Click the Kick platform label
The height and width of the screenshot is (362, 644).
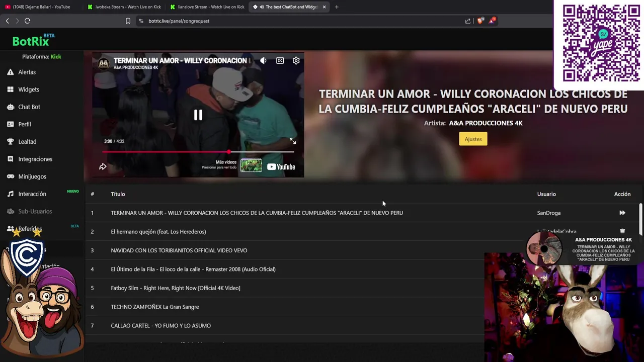pos(56,57)
